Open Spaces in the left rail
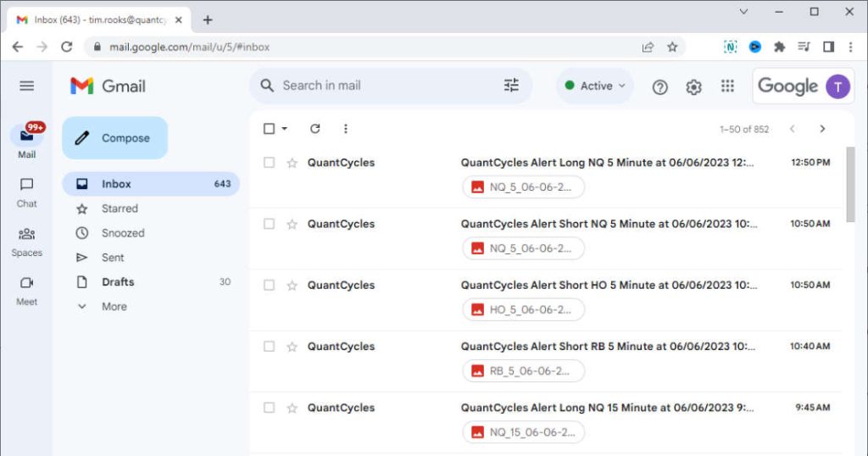The height and width of the screenshot is (456, 868). coord(26,242)
